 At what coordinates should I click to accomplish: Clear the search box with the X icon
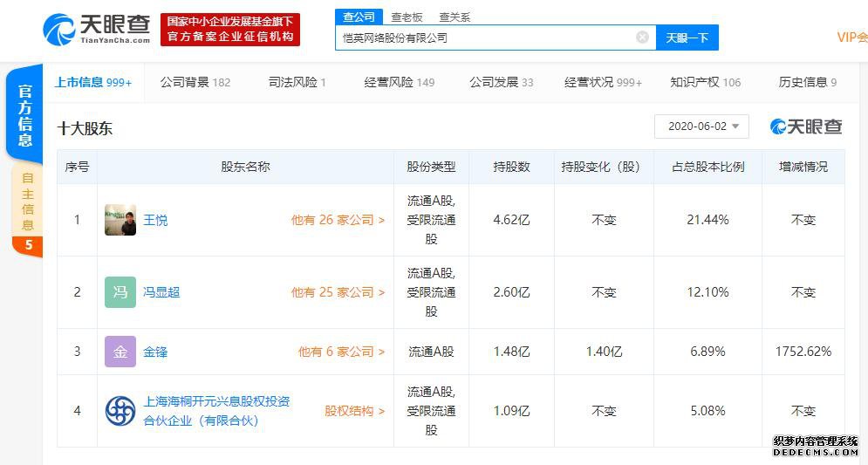(x=642, y=38)
